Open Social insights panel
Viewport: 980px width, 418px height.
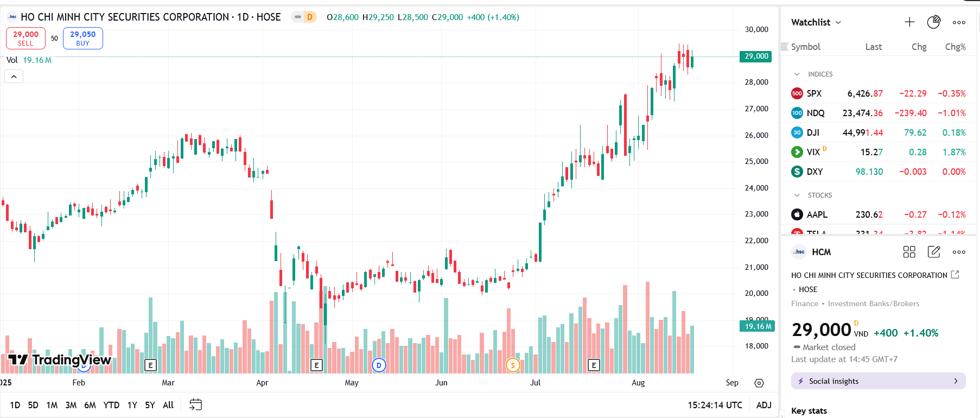878,381
